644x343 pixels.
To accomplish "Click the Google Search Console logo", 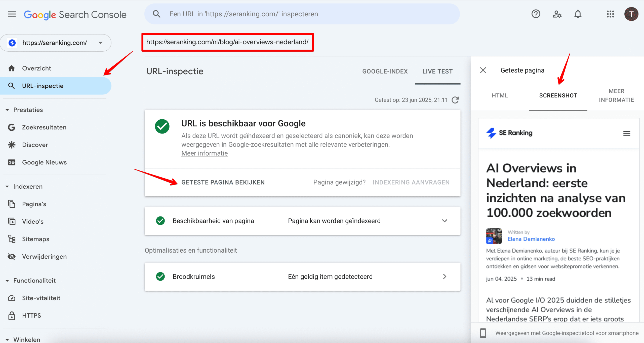I will pyautogui.click(x=75, y=15).
